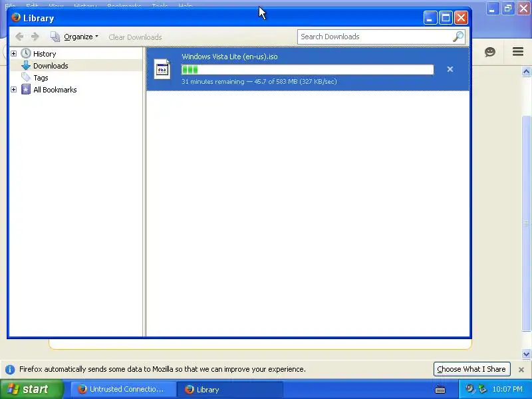
Task: Click the chat bubble icon in Firefox toolbar
Action: click(x=489, y=52)
